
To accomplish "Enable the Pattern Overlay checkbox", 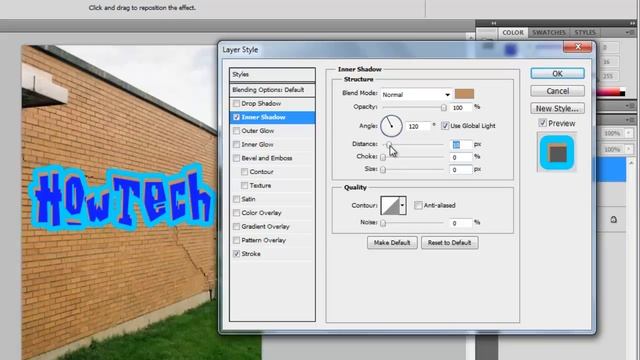I will pos(236,240).
